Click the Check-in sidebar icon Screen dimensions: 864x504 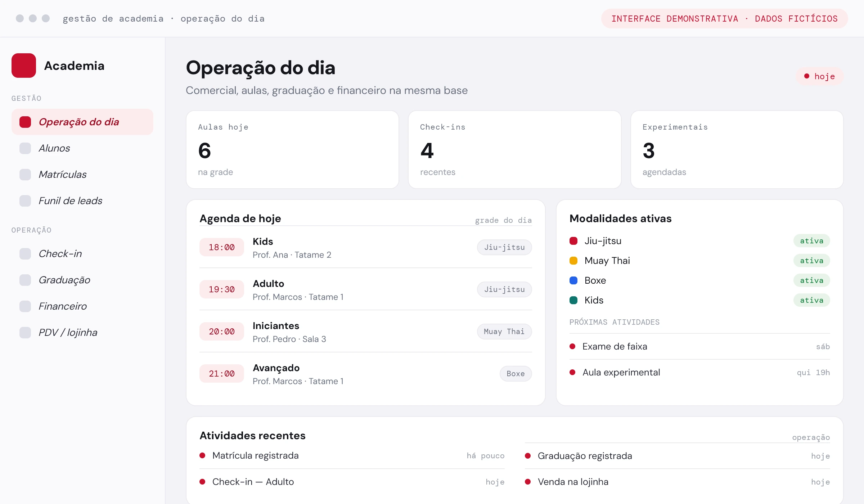coord(25,254)
